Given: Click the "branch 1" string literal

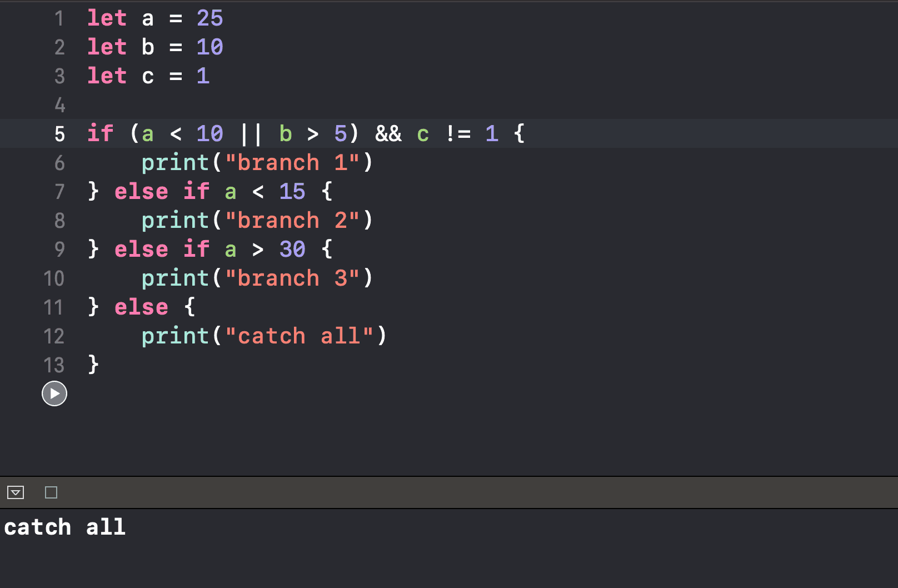Looking at the screenshot, I should 292,163.
